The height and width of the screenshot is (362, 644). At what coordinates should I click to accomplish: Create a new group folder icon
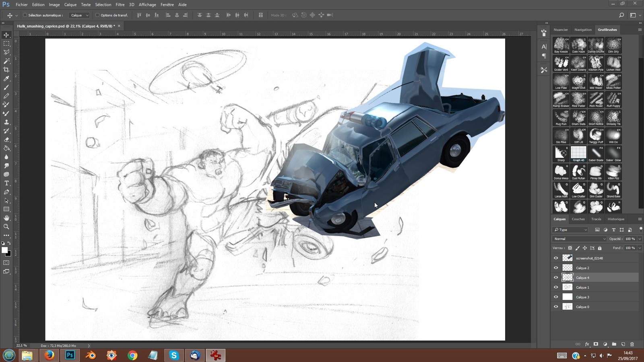[614, 344]
